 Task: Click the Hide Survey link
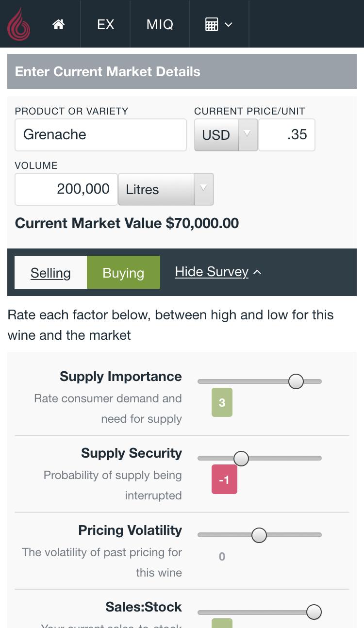pyautogui.click(x=212, y=272)
